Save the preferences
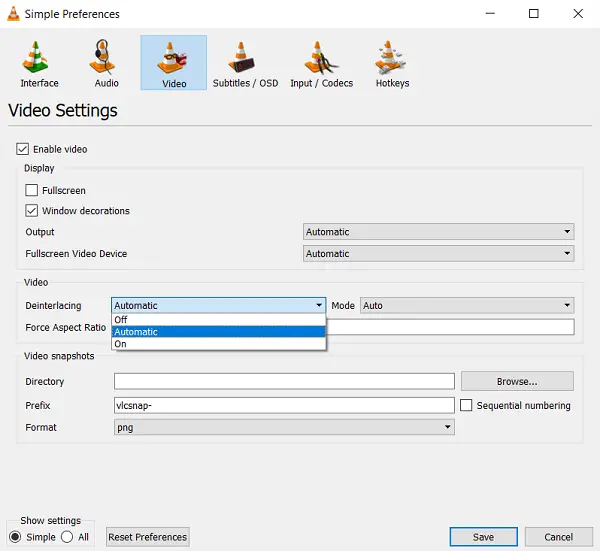 483,537
